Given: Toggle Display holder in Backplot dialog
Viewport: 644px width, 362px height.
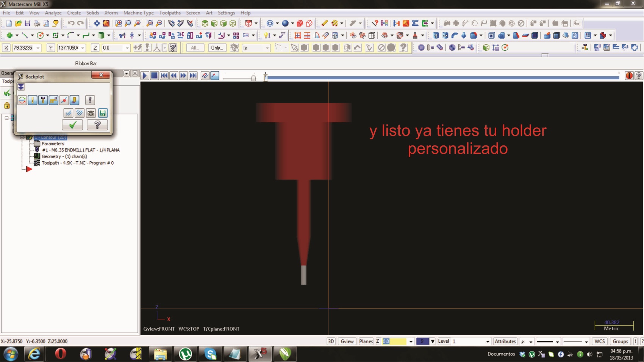Looking at the screenshot, I should pos(43,100).
